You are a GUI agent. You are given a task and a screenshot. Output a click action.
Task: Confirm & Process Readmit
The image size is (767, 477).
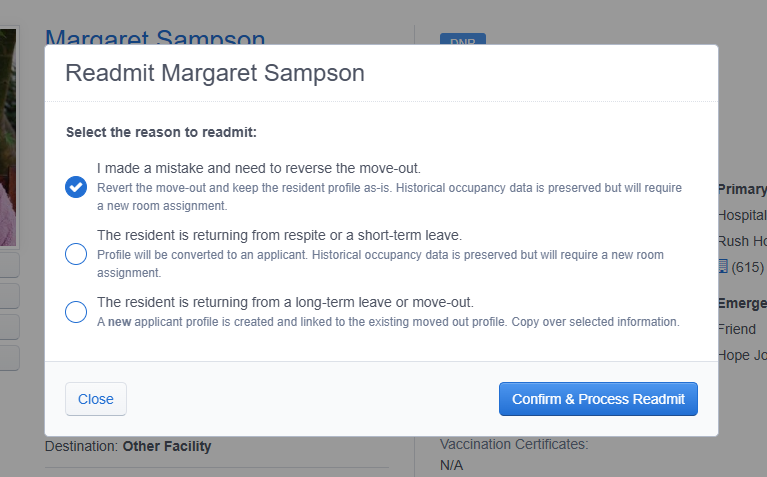(598, 399)
